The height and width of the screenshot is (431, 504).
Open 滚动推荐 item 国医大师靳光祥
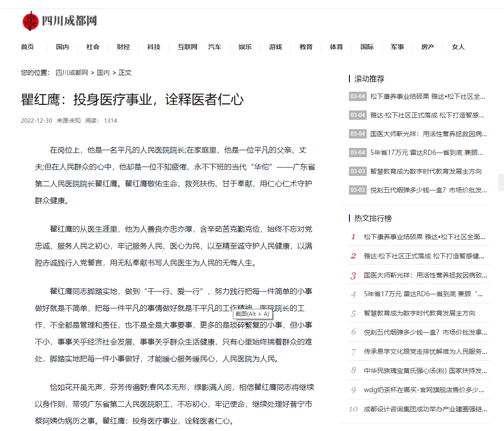[x=429, y=134]
